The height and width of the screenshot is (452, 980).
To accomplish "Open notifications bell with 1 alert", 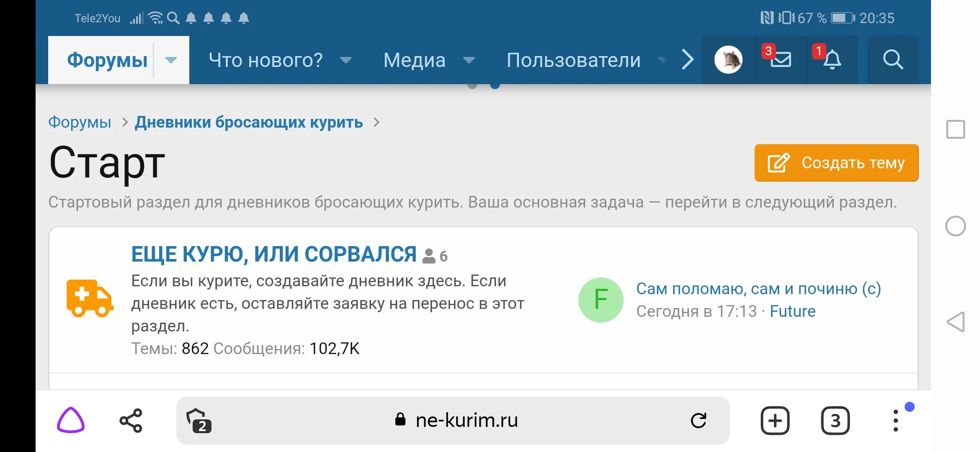I will pyautogui.click(x=833, y=60).
